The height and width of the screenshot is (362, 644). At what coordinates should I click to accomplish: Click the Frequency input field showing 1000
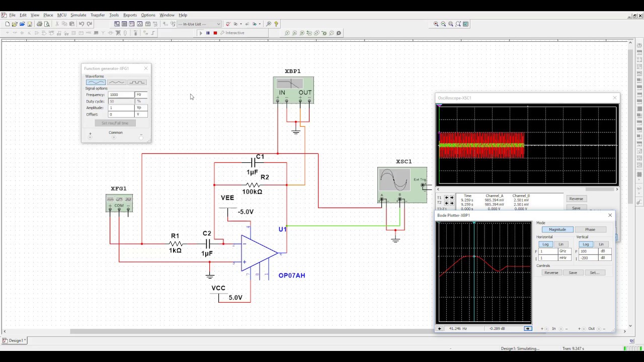[x=121, y=95]
